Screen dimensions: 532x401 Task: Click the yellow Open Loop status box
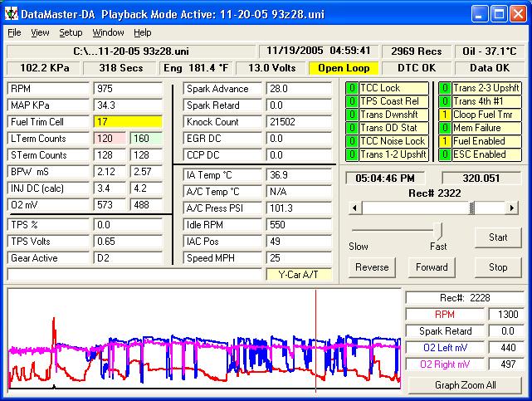[343, 68]
